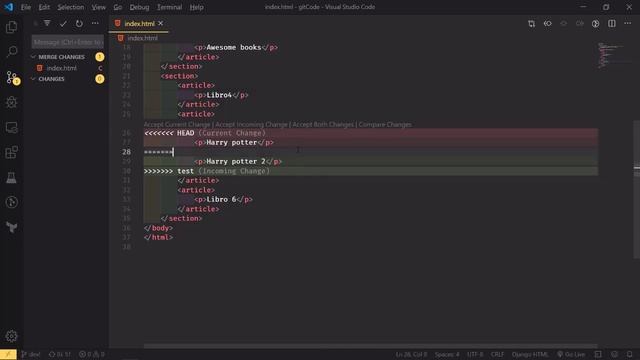Screen dimensions: 640x360
Task: Open the Go menu
Action: coord(118,7)
